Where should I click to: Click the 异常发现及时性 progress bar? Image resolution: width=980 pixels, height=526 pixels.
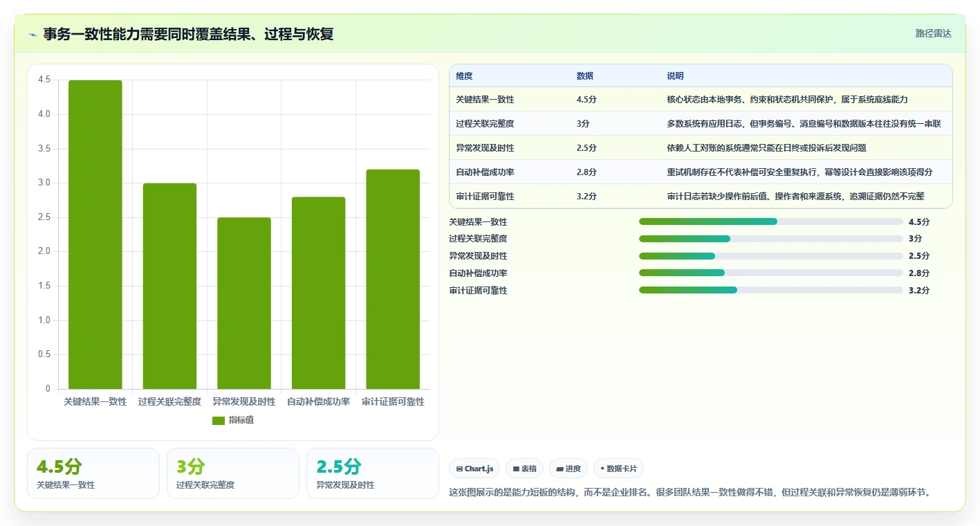(x=771, y=256)
